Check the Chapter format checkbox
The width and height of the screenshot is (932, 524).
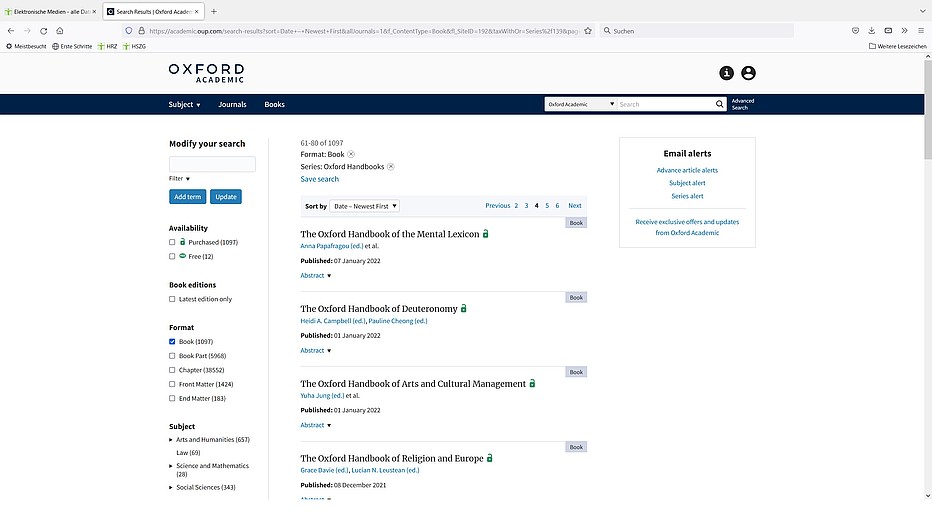(x=172, y=370)
